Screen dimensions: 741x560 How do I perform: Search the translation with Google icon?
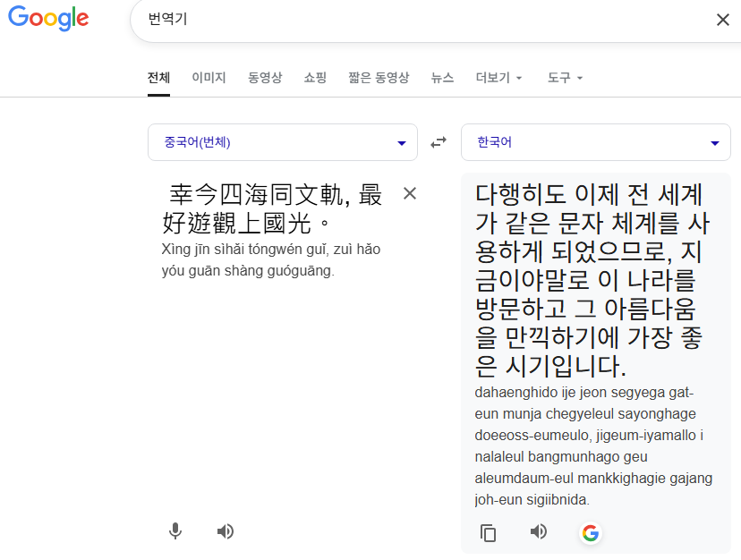pyautogui.click(x=591, y=533)
